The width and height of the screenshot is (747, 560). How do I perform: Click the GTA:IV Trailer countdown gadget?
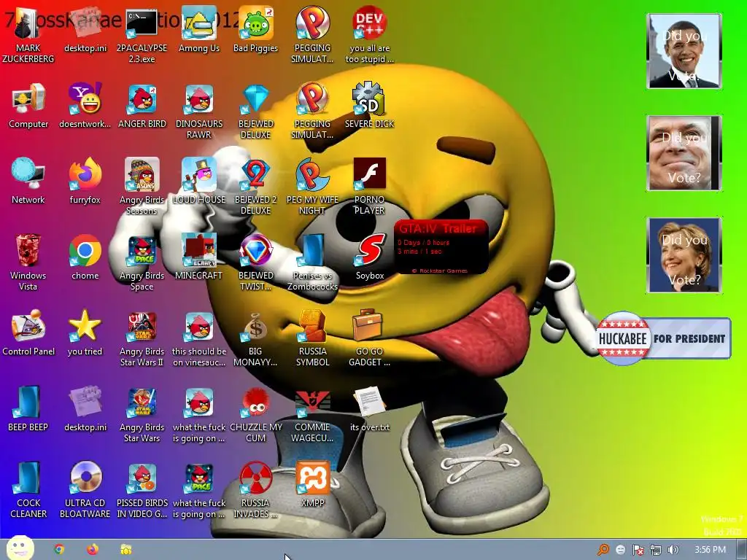pyautogui.click(x=441, y=246)
